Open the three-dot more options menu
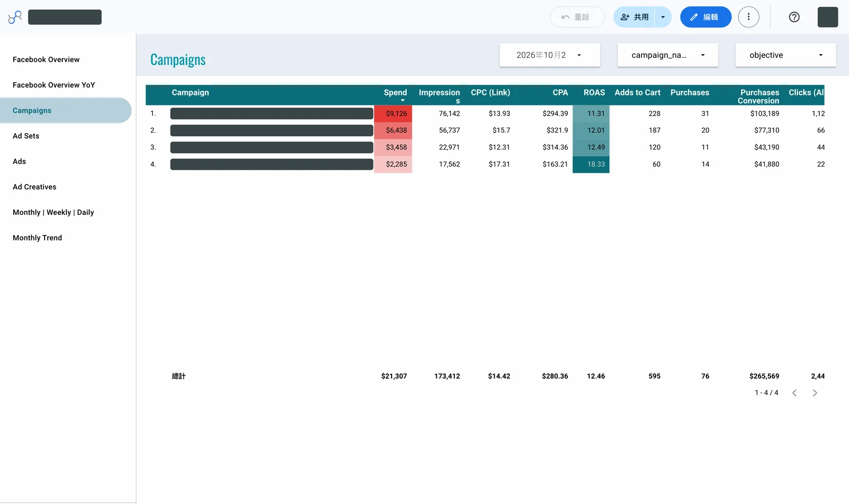Screen dimensions: 849x504 (x=748, y=17)
